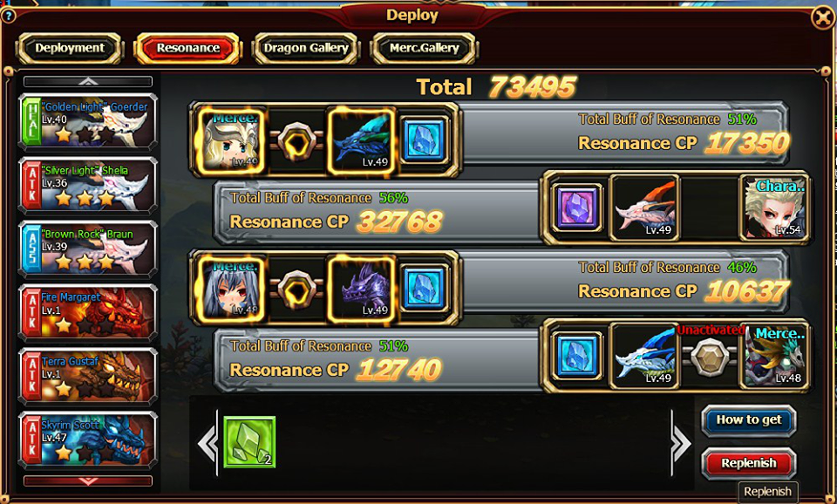Click the blue crystal slot in first row

pyautogui.click(x=424, y=140)
